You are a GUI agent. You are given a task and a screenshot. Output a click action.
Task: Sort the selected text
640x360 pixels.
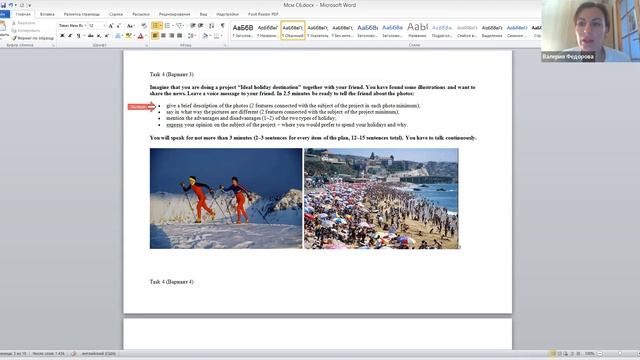point(211,26)
